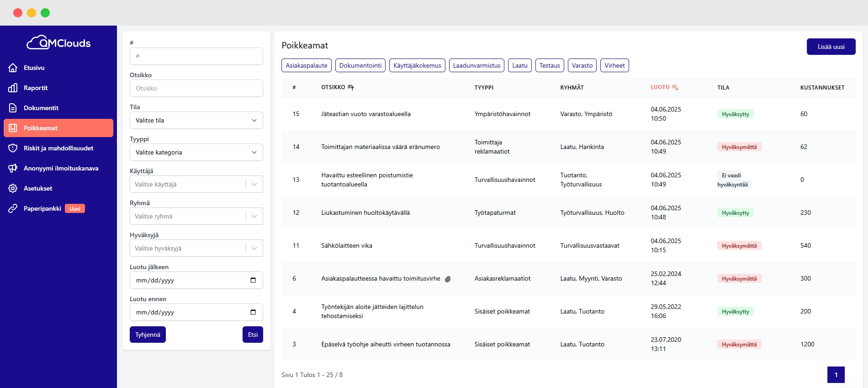The image size is (868, 388).
Task: Click the attachment paperclip icon on row 6
Action: 448,279
